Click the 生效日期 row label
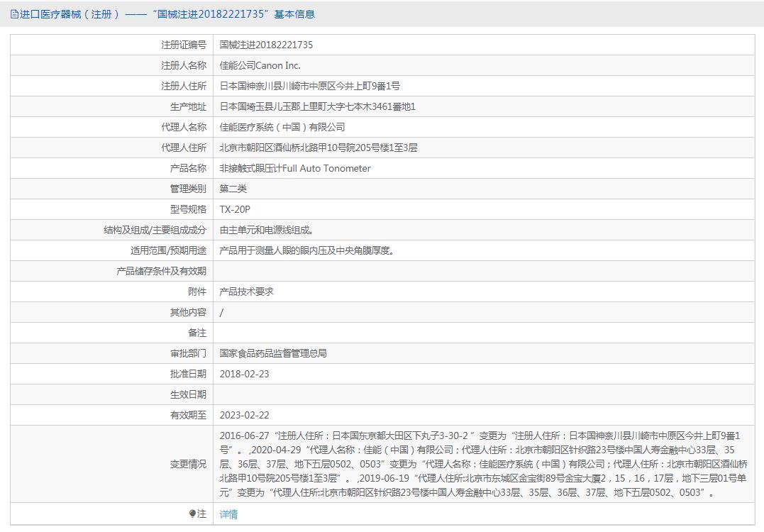 pos(188,394)
